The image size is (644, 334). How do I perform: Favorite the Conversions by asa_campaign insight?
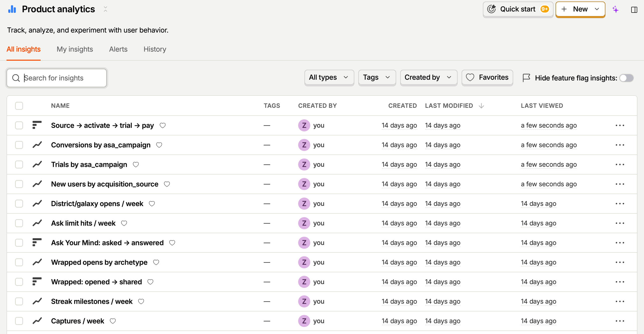point(159,145)
